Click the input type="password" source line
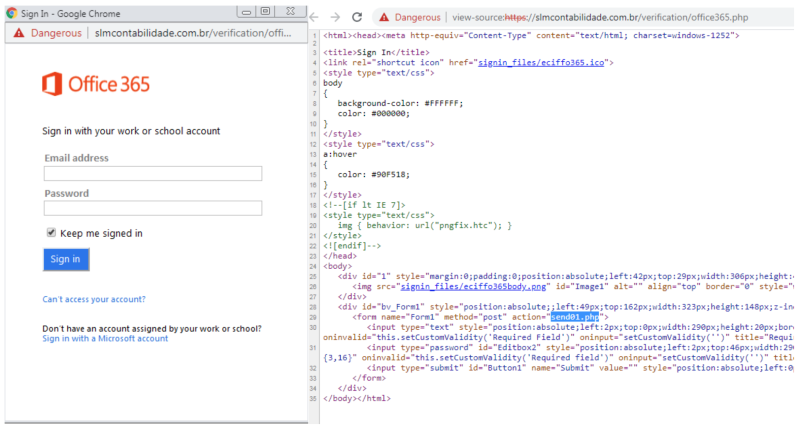The width and height of the screenshot is (800, 431). 580,347
